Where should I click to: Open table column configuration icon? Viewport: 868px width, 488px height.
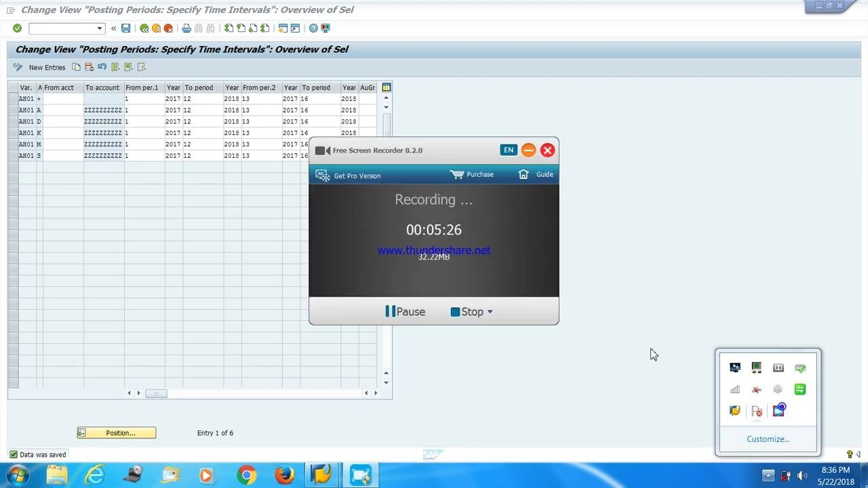tap(386, 87)
